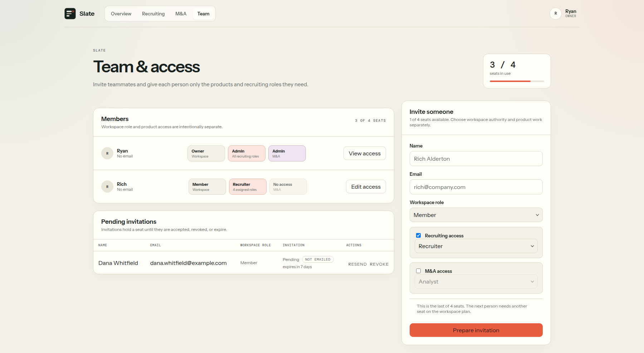Click the Dana Whitfield name cell
The image size is (644, 353).
pyautogui.click(x=118, y=263)
